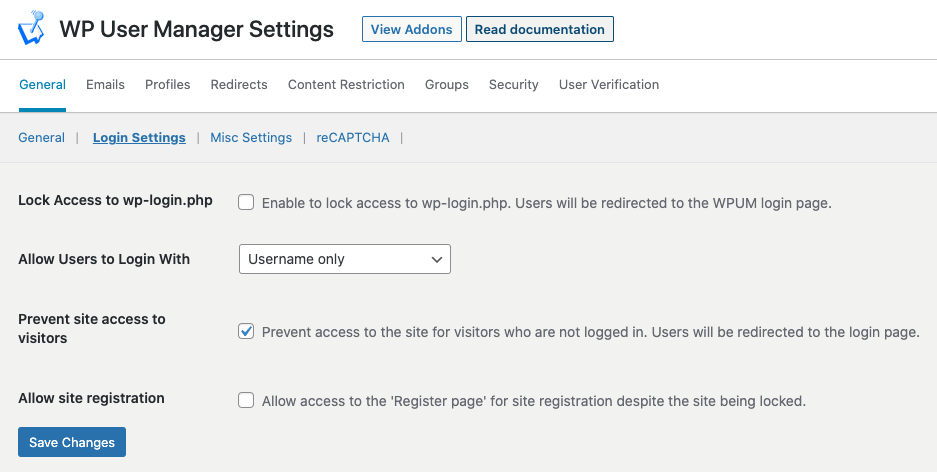Tick the Allow site registration checkbox

coord(246,400)
